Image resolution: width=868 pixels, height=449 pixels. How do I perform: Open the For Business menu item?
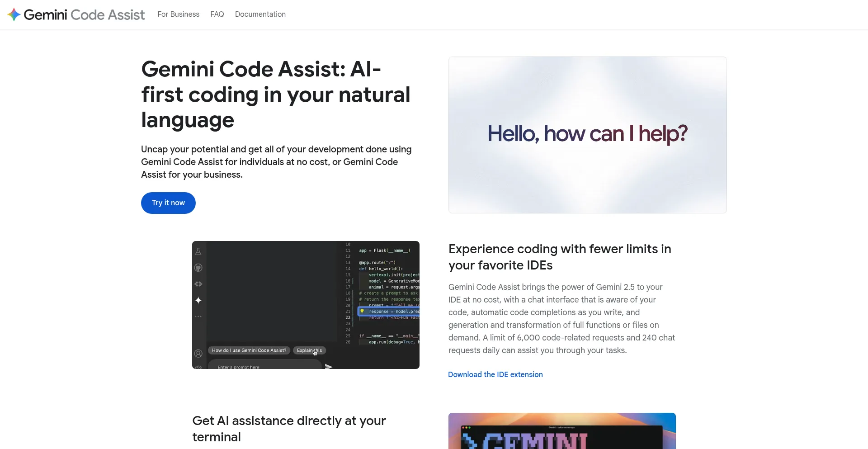click(178, 14)
